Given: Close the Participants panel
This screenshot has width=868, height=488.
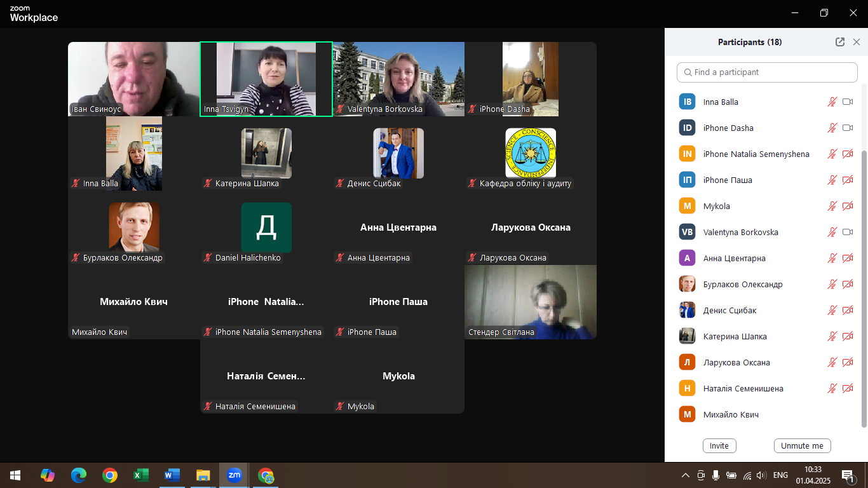Looking at the screenshot, I should [x=856, y=42].
